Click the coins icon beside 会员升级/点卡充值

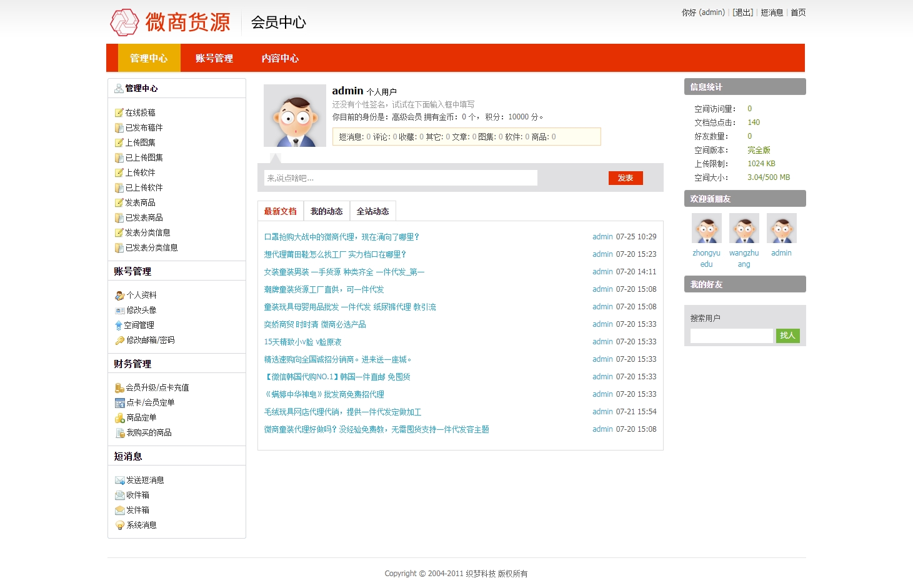(119, 387)
